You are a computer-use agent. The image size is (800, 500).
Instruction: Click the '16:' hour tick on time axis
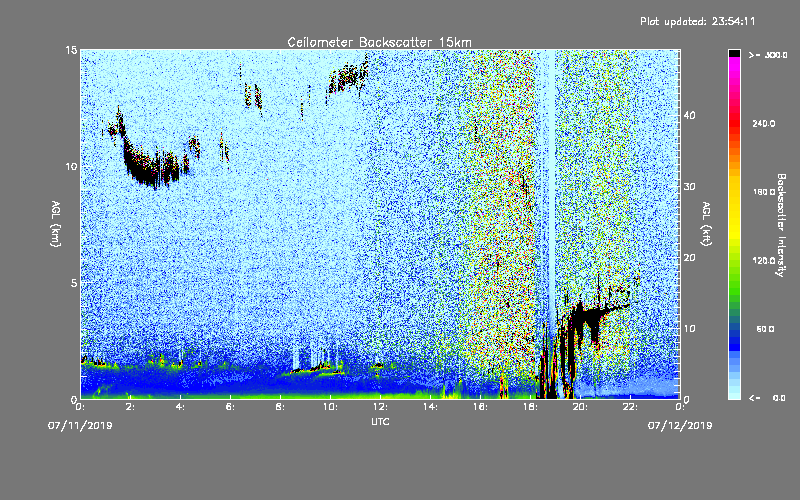(x=480, y=407)
